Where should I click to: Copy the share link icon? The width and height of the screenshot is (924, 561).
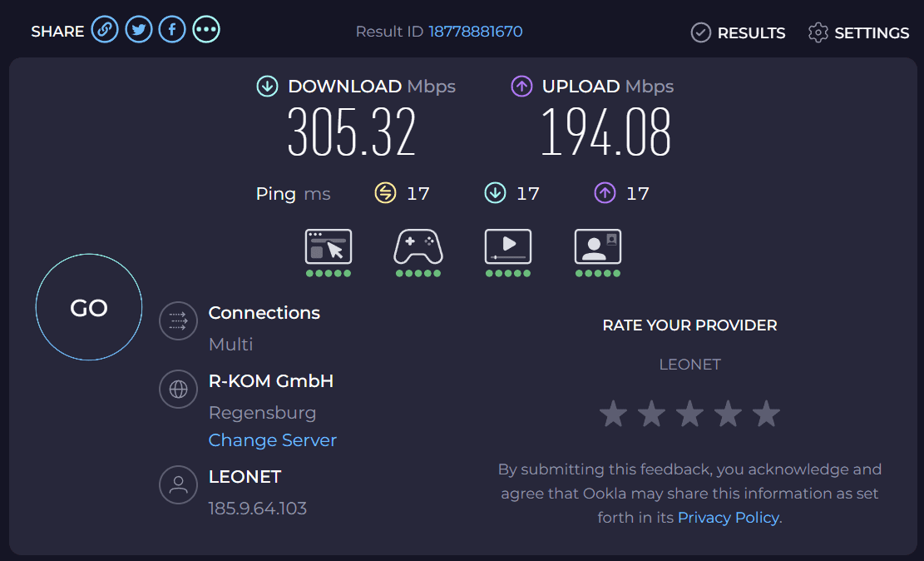click(x=105, y=30)
